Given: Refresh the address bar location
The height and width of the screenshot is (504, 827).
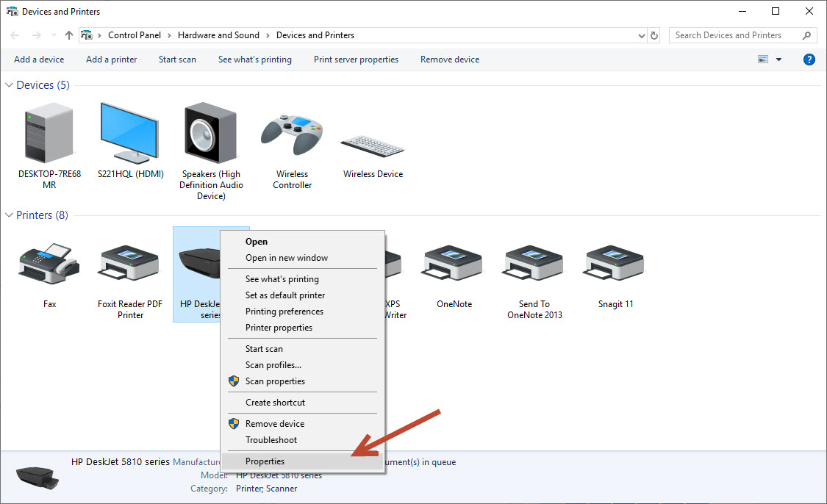Looking at the screenshot, I should (655, 35).
